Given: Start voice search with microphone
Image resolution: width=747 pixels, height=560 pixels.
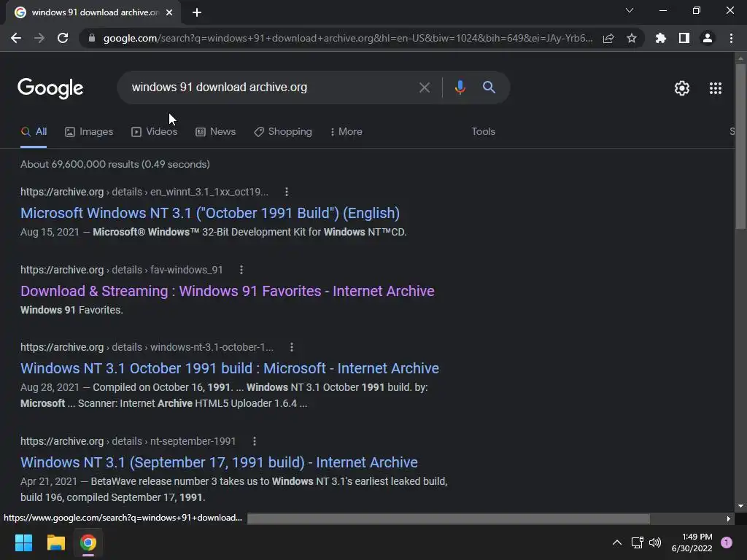Looking at the screenshot, I should coord(460,87).
